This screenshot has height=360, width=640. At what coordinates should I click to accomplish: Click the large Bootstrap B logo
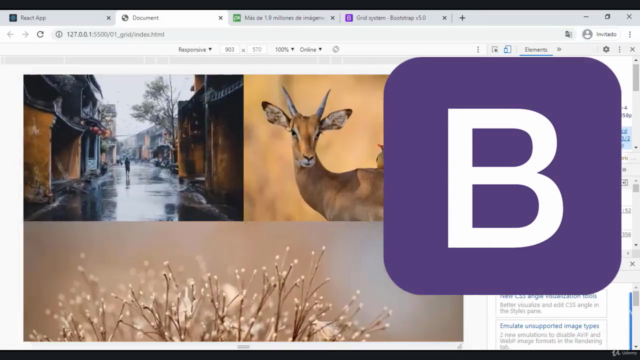[502, 176]
